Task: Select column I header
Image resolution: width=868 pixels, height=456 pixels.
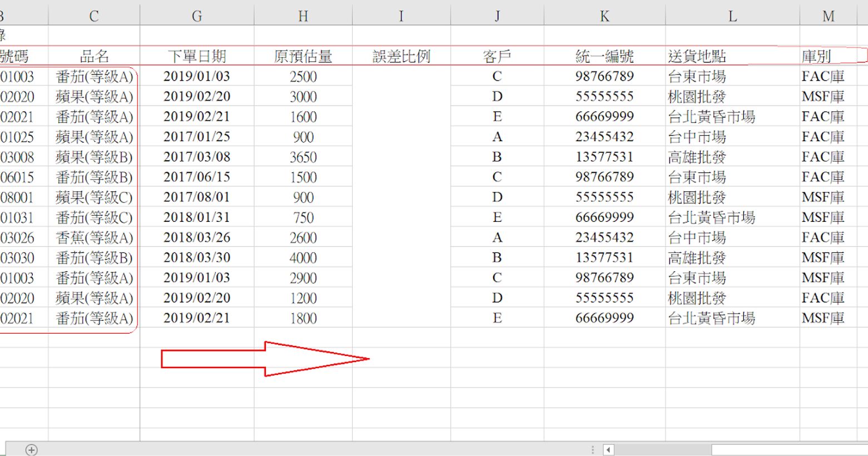Action: pos(401,16)
